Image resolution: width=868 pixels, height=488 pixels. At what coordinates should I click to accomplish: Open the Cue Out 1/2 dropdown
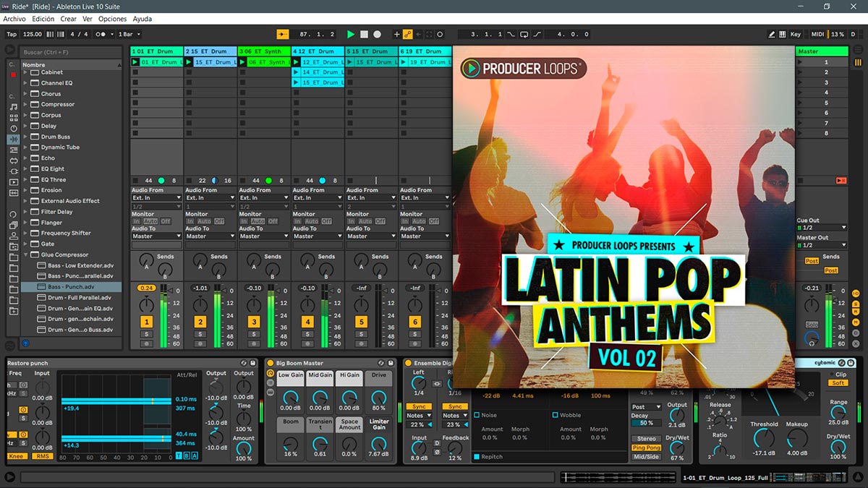click(822, 228)
